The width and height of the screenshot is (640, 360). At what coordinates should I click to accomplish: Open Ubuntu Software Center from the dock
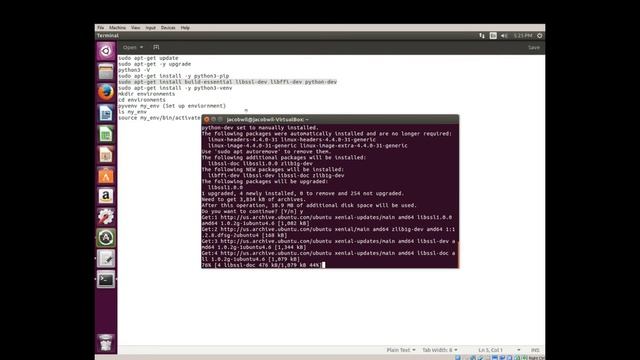[x=106, y=176]
